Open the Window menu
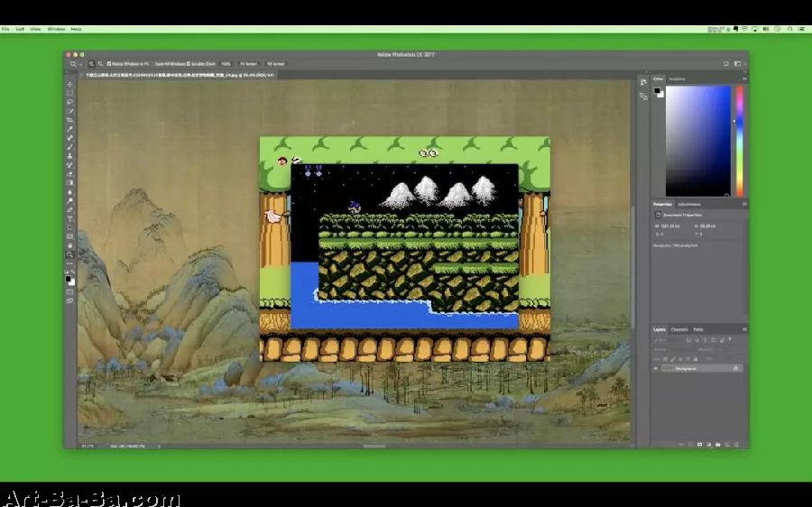Image resolution: width=812 pixels, height=507 pixels. pyautogui.click(x=56, y=29)
